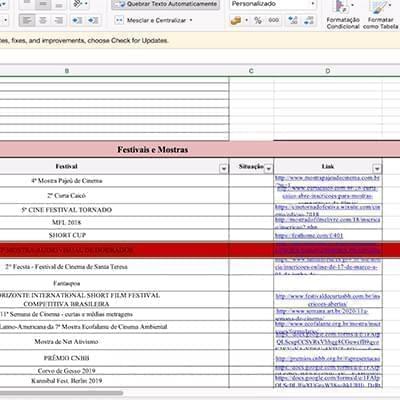The height and width of the screenshot is (400, 400).
Task: Select the 'Fantaspoa' cell
Action: pyautogui.click(x=114, y=283)
